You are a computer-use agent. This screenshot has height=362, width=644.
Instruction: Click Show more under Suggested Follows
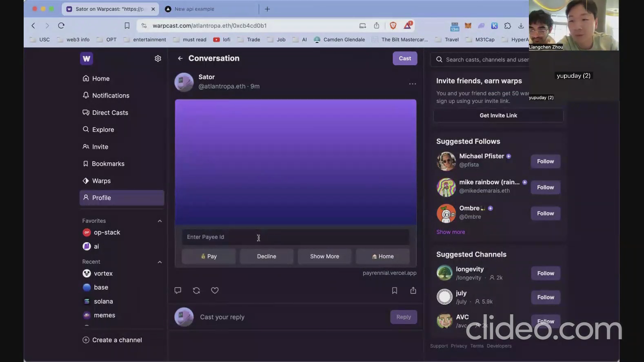(451, 232)
